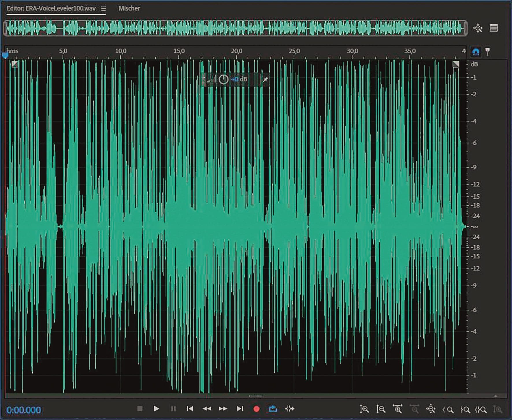The image size is (512, 420).
Task: Zoom out full on all axes
Action: coord(431,409)
